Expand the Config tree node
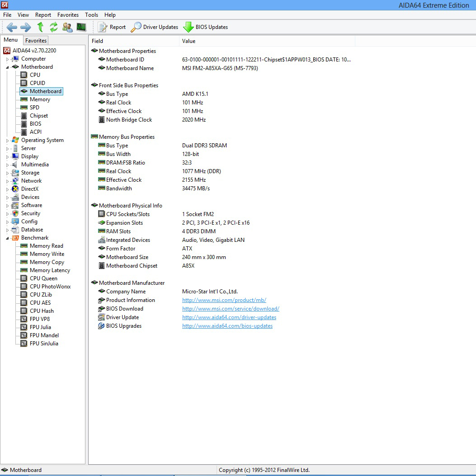476x476 pixels. 8,222
